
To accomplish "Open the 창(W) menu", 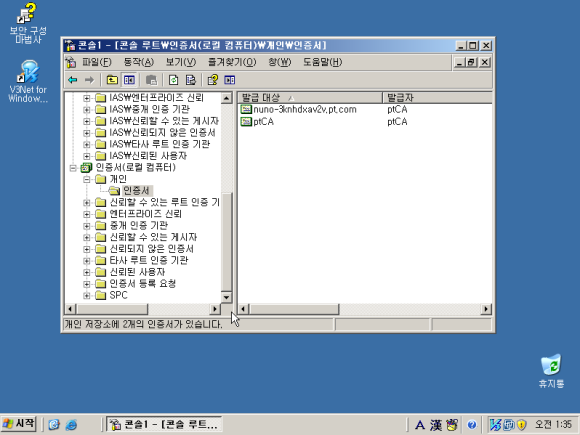I will click(x=280, y=62).
